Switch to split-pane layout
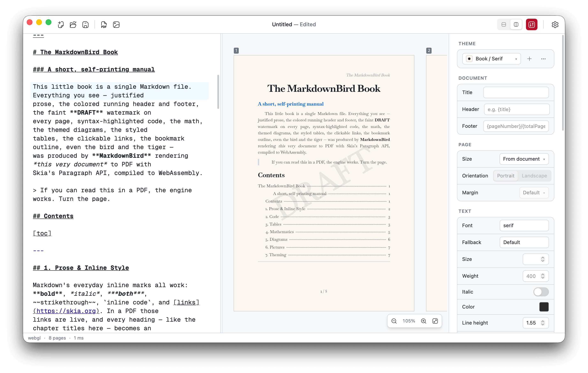 [516, 24]
